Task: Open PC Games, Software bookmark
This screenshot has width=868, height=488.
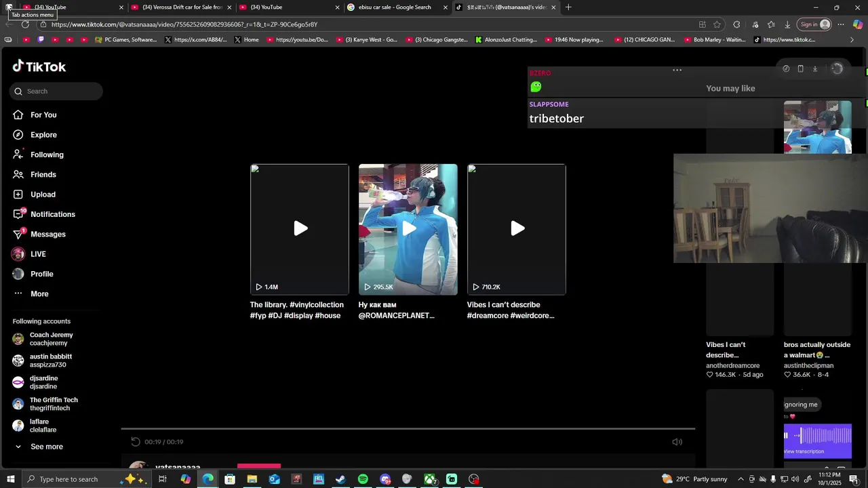Action: point(126,40)
